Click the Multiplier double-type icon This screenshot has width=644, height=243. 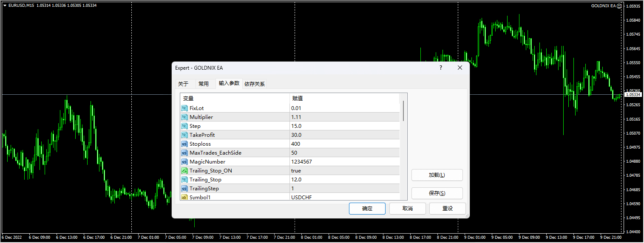pos(184,117)
